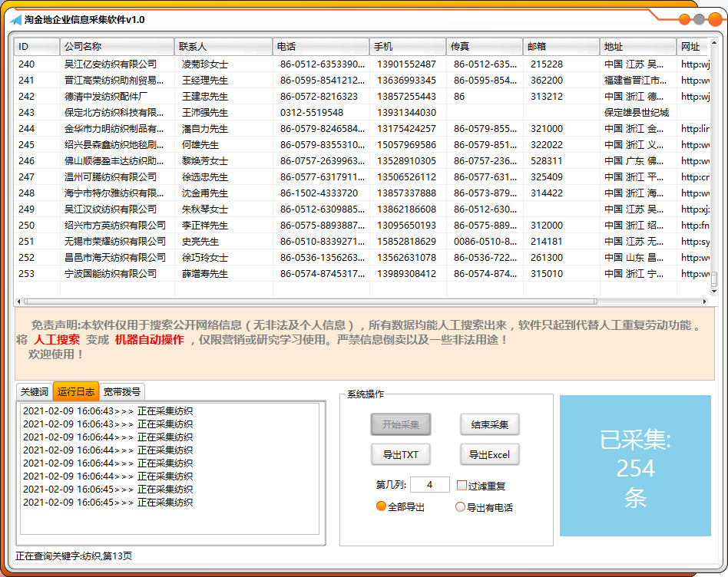This screenshot has width=728, height=577.
Task: Click the 网址 column header
Action: click(693, 46)
